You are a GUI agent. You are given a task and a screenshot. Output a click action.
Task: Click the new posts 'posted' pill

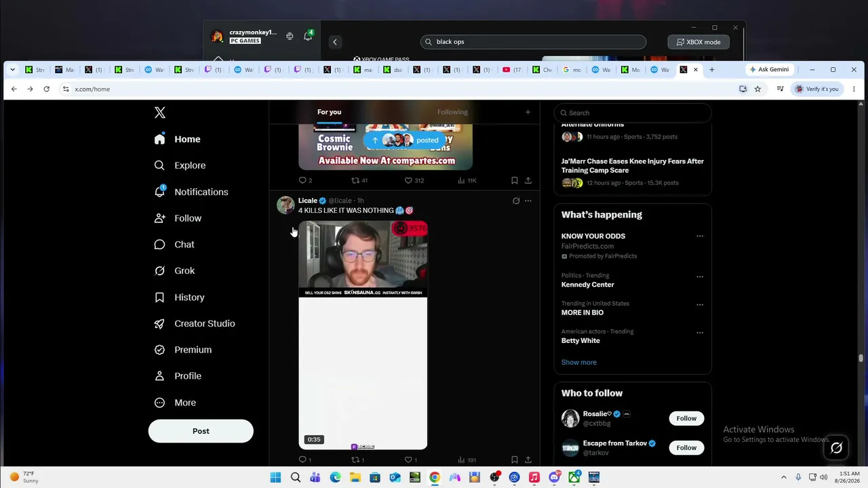coord(405,140)
